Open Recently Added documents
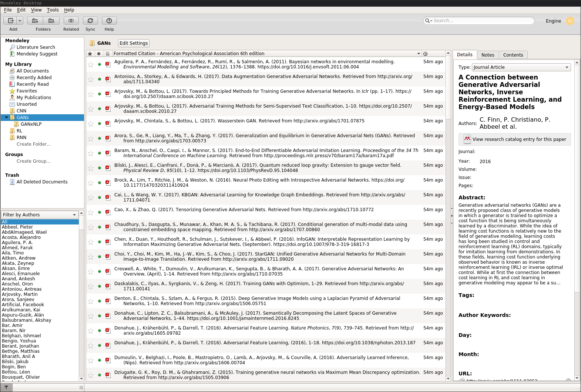The height and width of the screenshot is (392, 581). tap(34, 78)
